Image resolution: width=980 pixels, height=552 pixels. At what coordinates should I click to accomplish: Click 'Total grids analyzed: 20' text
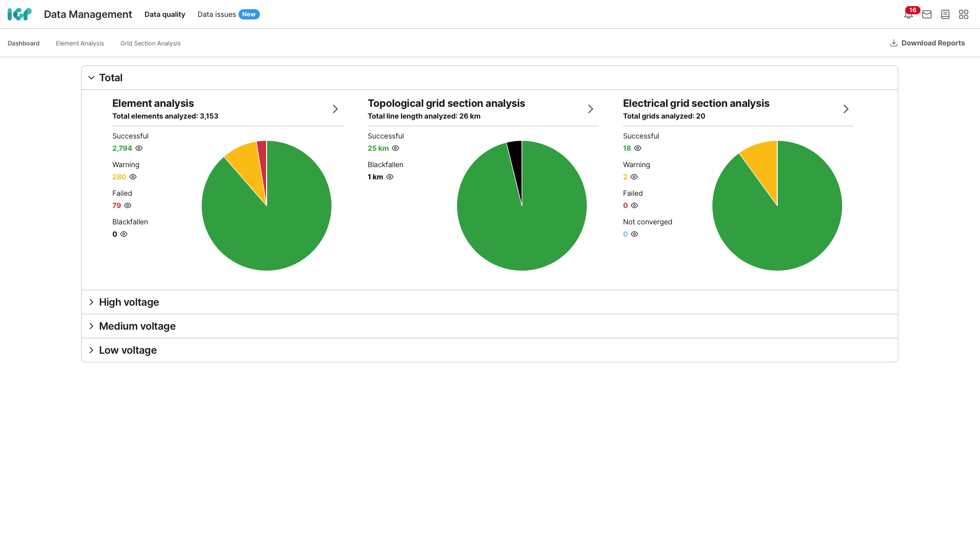664,116
